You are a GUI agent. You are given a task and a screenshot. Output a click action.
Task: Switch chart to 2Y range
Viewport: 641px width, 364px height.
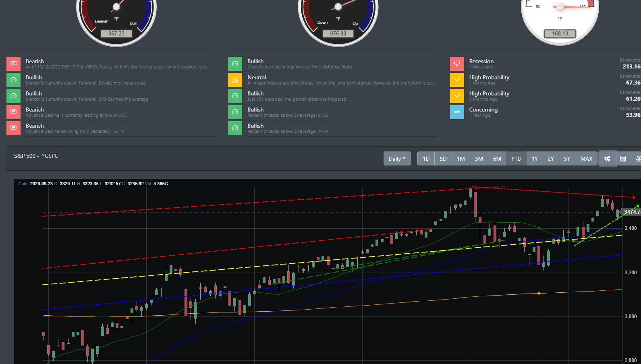(x=551, y=159)
